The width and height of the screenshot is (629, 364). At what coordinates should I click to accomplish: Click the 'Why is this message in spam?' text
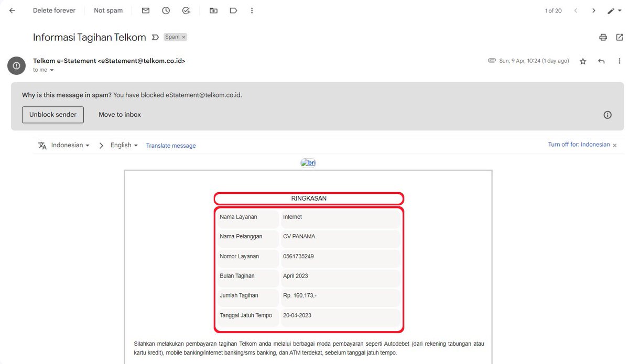67,95
